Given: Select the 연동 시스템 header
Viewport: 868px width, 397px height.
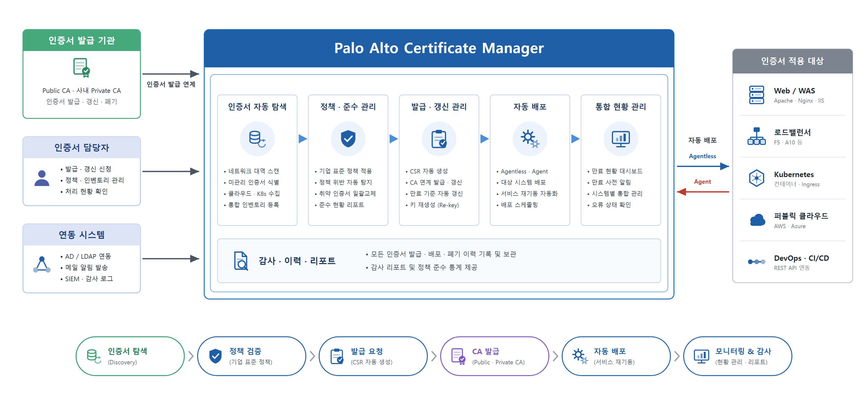Looking at the screenshot, I should coord(81,235).
